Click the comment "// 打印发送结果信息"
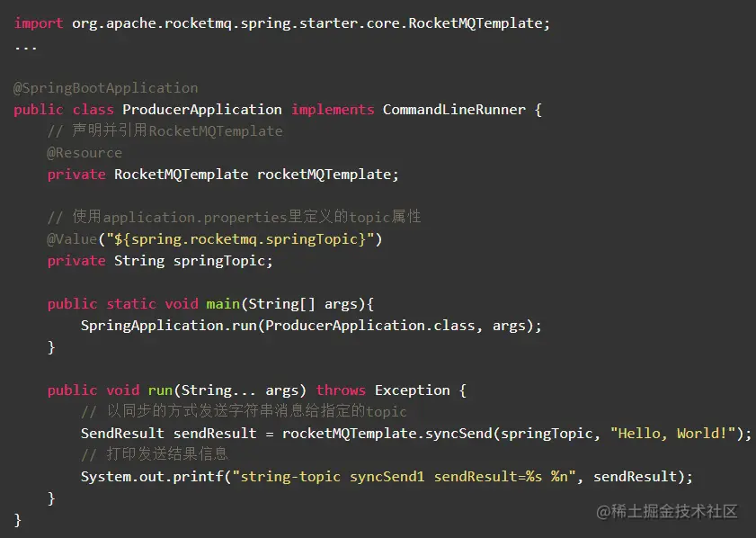This screenshot has width=756, height=538. pyautogui.click(x=155, y=454)
